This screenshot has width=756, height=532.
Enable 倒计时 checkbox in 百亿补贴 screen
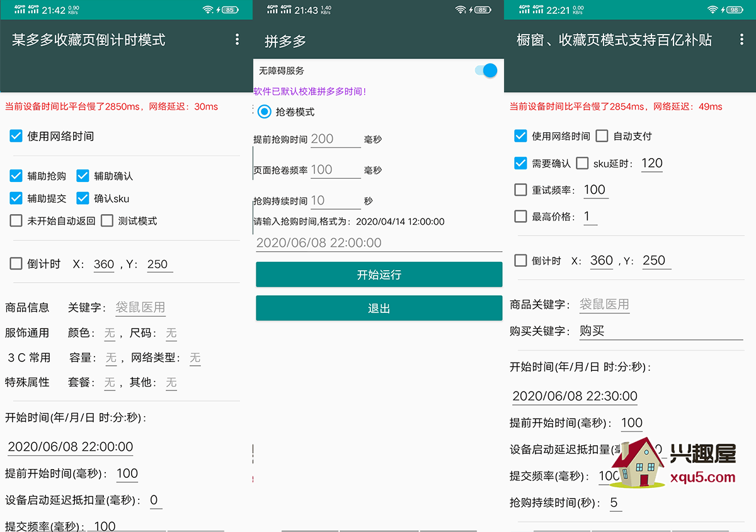point(520,261)
